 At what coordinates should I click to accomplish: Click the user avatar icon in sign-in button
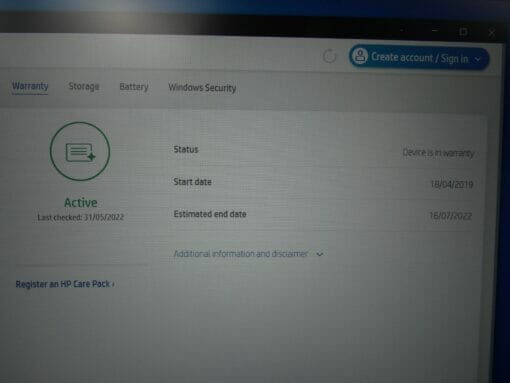(x=360, y=55)
